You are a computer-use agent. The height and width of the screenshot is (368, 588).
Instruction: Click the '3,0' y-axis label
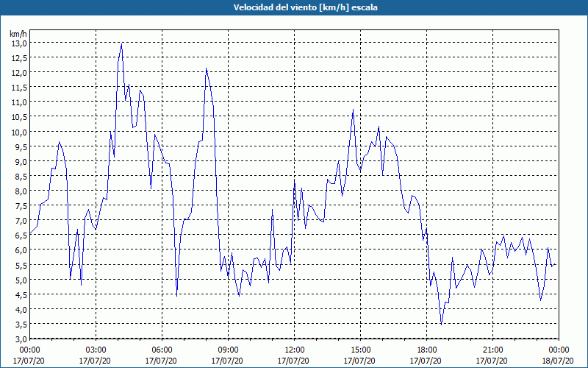coord(21,339)
